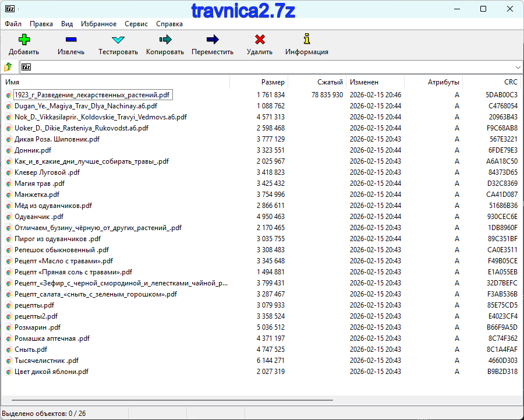Go up one folder level icon
The width and height of the screenshot is (524, 420).
click(8, 67)
